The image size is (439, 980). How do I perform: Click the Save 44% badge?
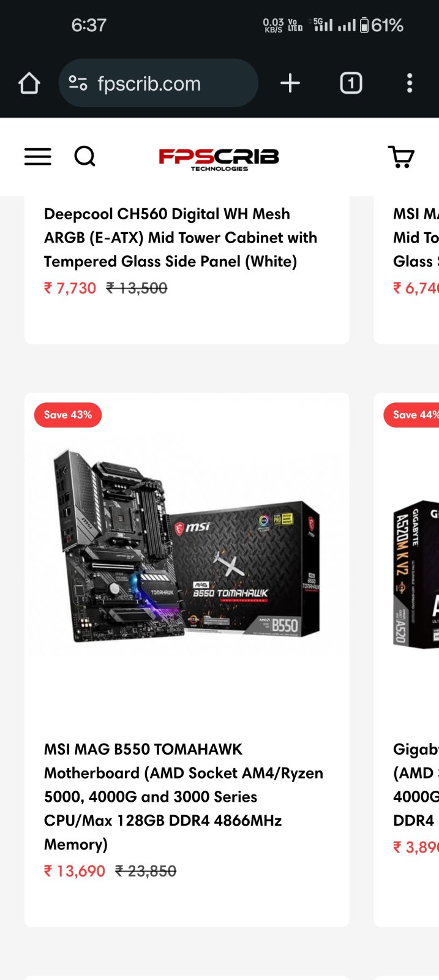tap(411, 415)
